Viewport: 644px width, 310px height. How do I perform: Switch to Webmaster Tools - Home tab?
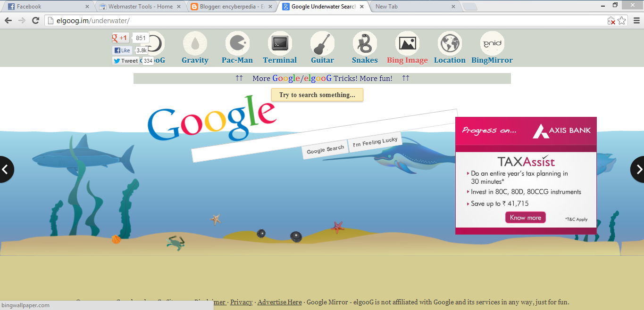(x=140, y=7)
